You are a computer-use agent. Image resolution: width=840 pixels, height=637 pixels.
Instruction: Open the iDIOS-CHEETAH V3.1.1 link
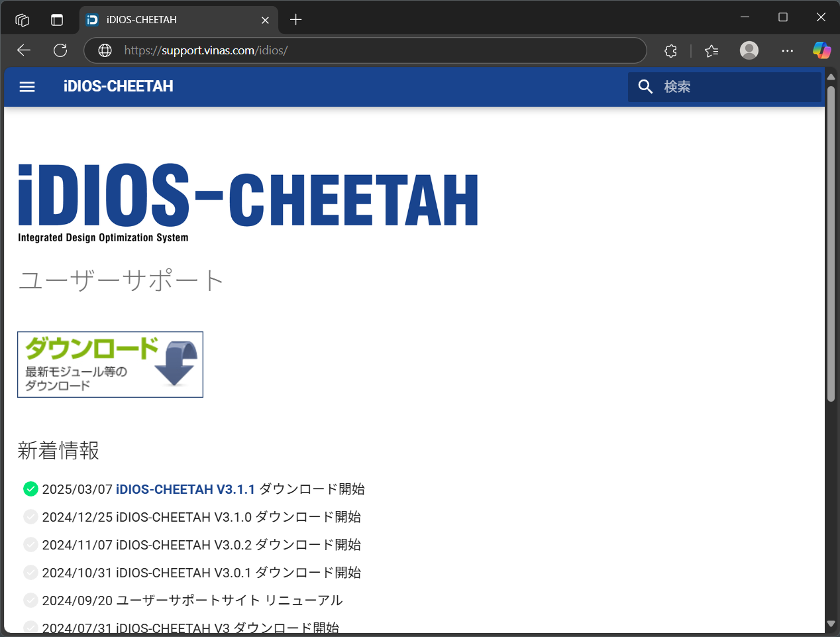tap(185, 489)
